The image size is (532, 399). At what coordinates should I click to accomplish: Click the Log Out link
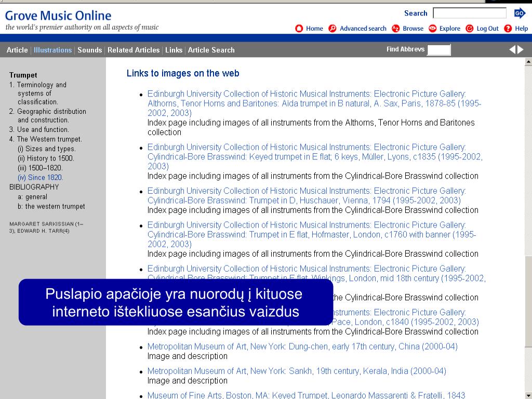coord(487,29)
